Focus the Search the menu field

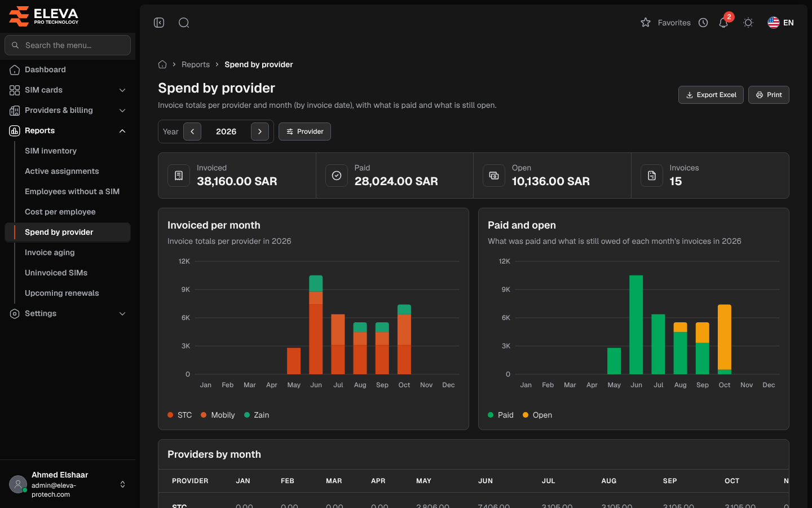[68, 45]
